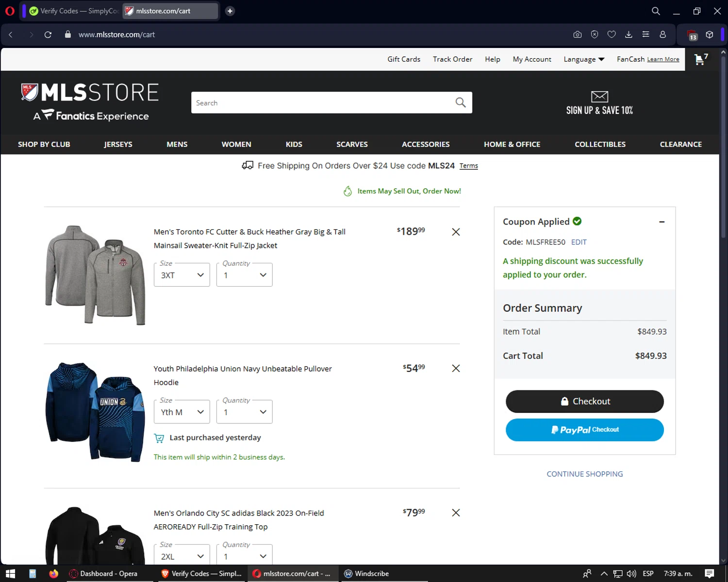Click the browser tab search magnifier icon
The height and width of the screenshot is (582, 728).
coord(656,11)
